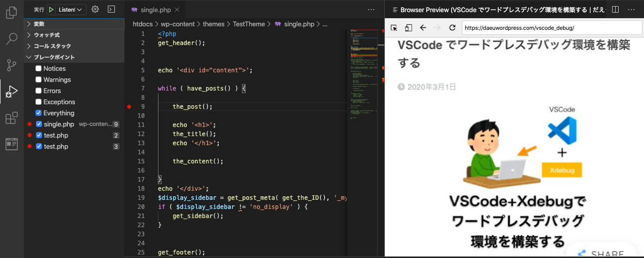Disable the test.php line 2 breakpoint checkbox
The image size is (644, 258).
pyautogui.click(x=38, y=135)
